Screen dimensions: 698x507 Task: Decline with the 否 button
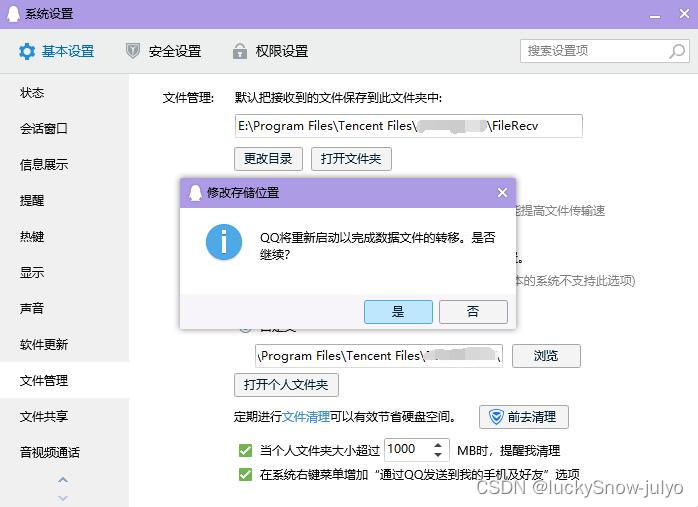point(473,312)
